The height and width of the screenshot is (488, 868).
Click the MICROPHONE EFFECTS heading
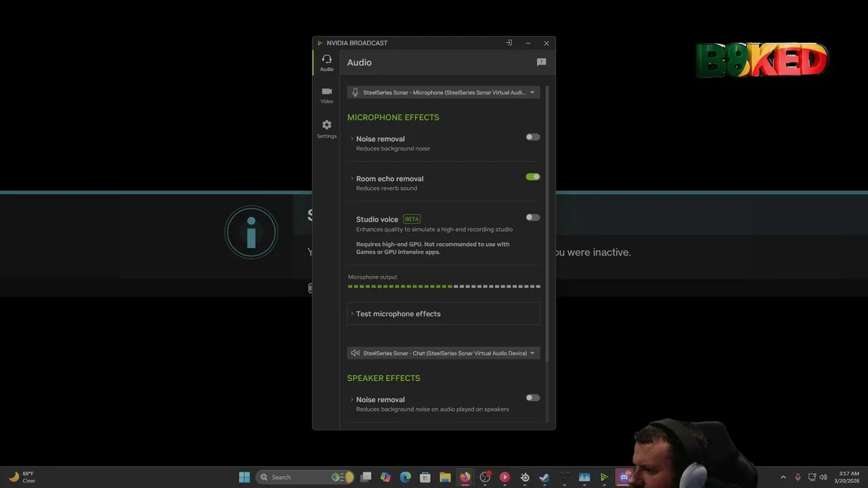pyautogui.click(x=393, y=117)
